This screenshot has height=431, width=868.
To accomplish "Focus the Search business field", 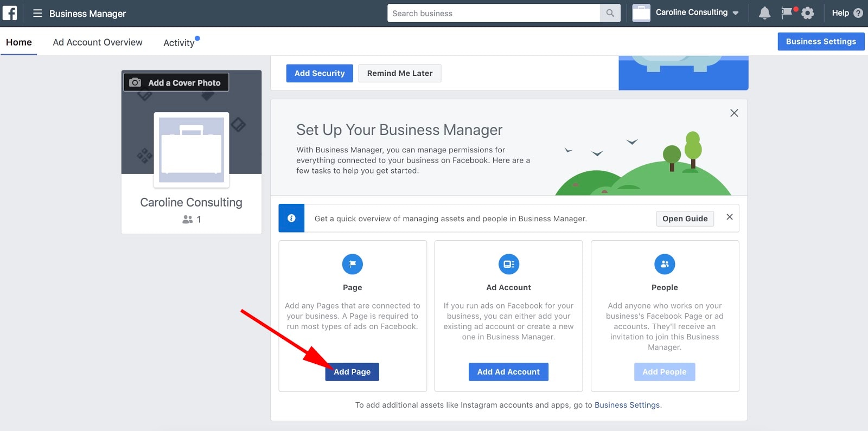I will pyautogui.click(x=494, y=13).
